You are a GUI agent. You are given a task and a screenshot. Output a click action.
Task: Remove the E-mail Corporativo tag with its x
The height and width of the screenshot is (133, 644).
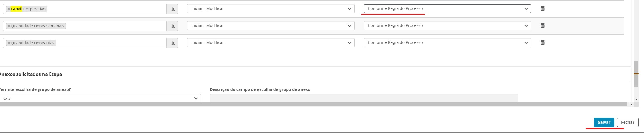9,9
